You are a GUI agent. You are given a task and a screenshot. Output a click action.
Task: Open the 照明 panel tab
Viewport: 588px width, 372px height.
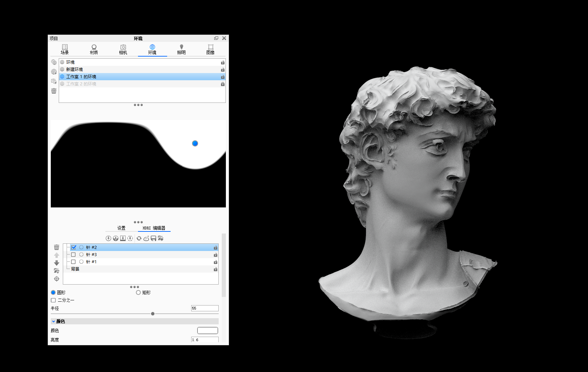point(181,49)
